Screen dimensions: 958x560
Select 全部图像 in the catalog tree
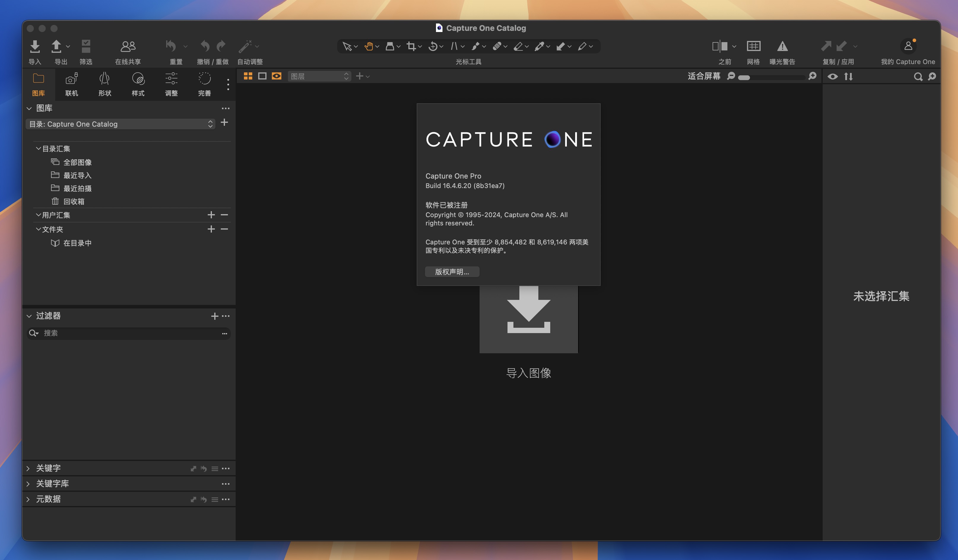click(77, 162)
